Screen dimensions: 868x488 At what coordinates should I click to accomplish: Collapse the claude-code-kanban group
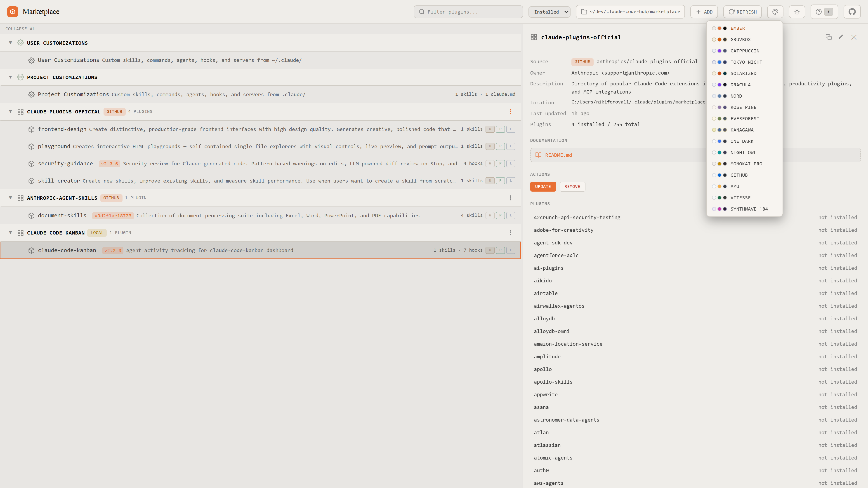10,232
